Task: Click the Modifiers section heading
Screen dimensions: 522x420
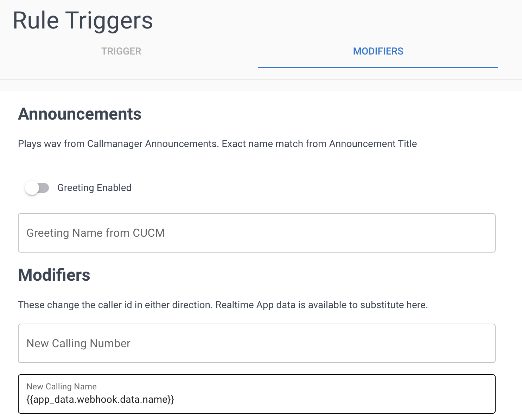Action: (54, 275)
